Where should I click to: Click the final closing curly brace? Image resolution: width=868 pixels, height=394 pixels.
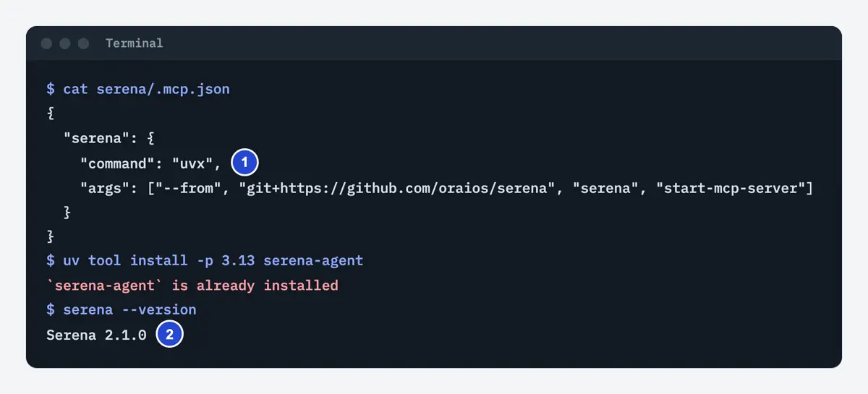50,236
